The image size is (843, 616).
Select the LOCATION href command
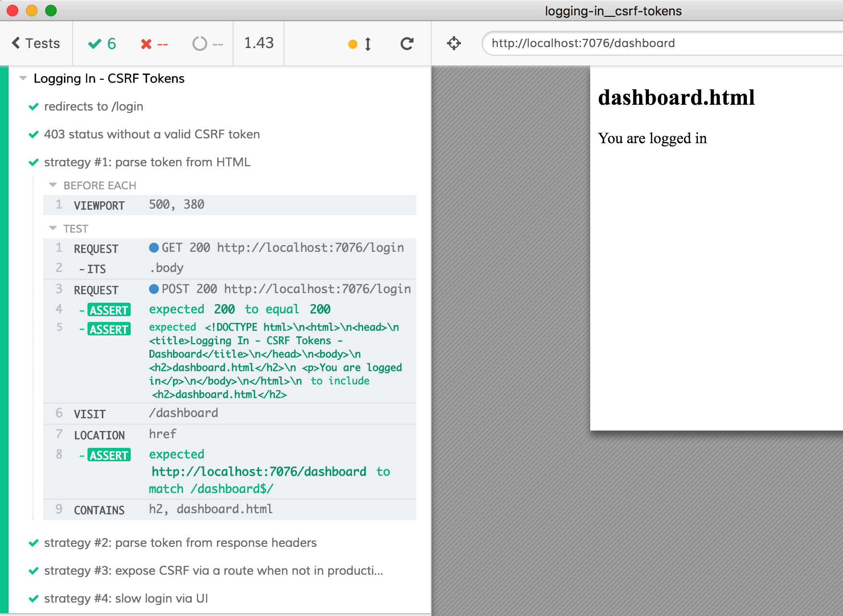[230, 435]
